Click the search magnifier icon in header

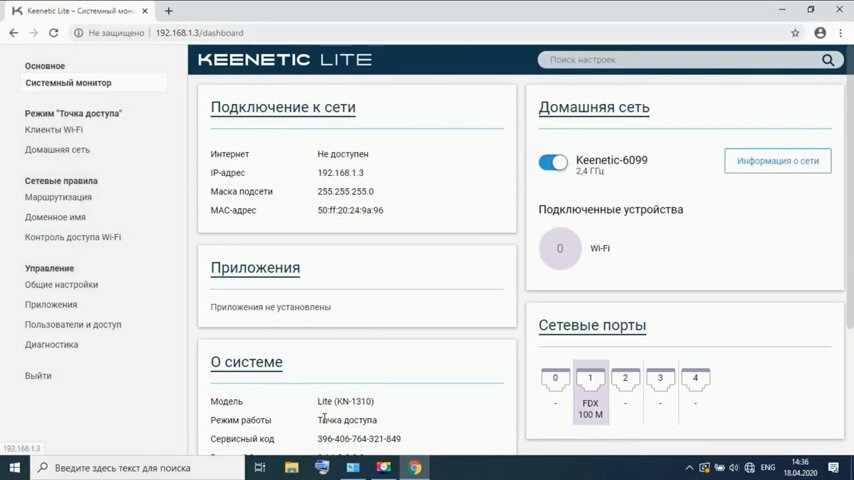(x=828, y=60)
